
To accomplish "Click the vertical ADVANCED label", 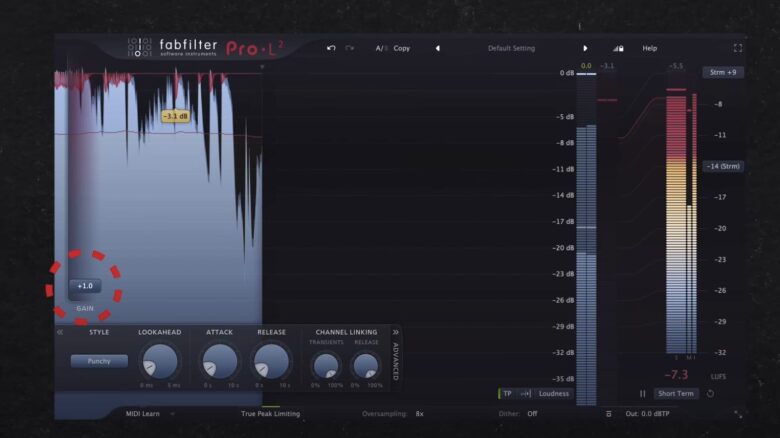I will click(x=395, y=361).
